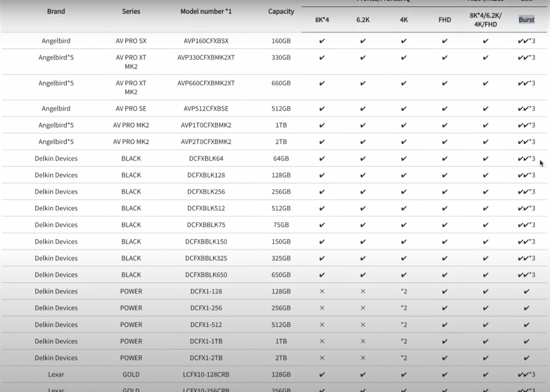The image size is (550, 392).
Task: Click the 75GB capacity cell
Action: (x=281, y=225)
